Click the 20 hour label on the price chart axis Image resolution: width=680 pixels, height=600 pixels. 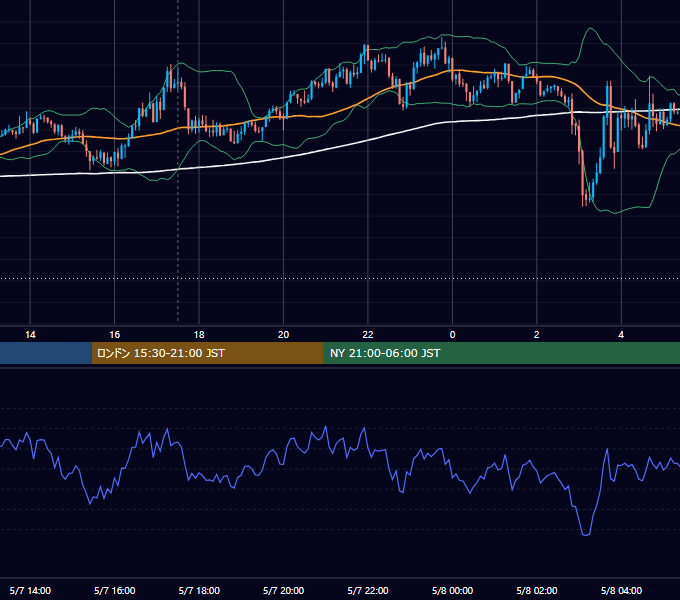click(283, 335)
